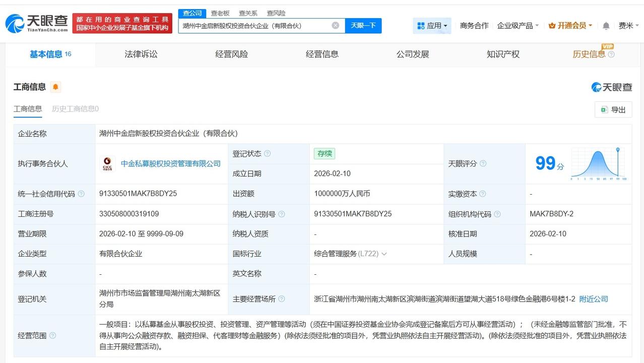Click the reminder bell beside 工商信息 heading
This screenshot has height=363, width=644.
coord(55,87)
